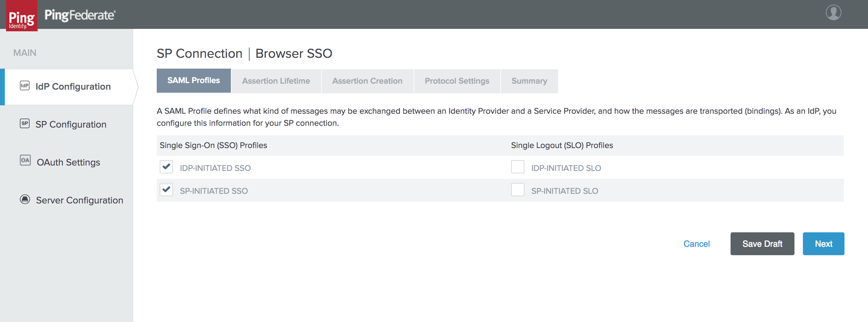This screenshot has width=868, height=322.
Task: Enable the SP-INITIATED SLO checkbox
Action: (x=517, y=190)
